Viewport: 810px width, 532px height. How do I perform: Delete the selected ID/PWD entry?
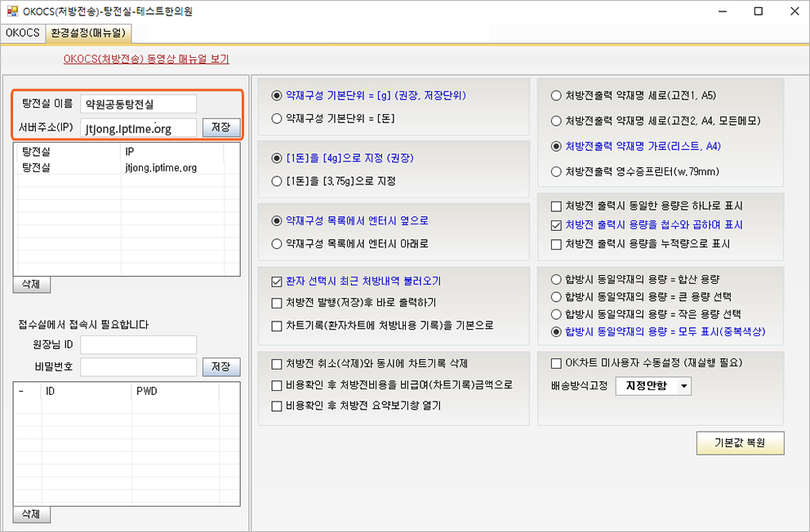tap(32, 514)
